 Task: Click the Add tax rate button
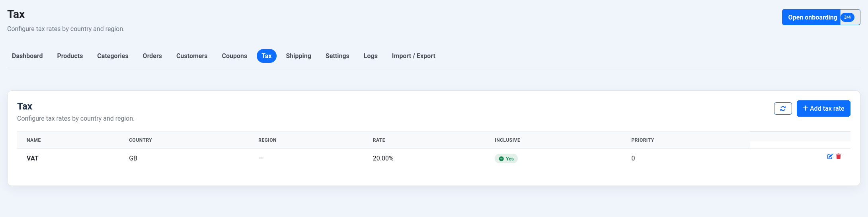[x=823, y=108]
